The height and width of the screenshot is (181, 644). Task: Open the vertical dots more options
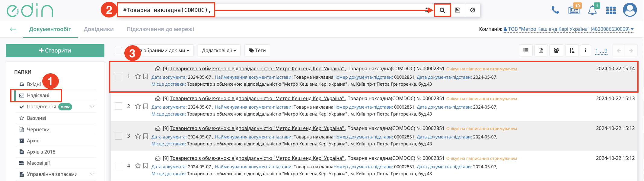[585, 50]
